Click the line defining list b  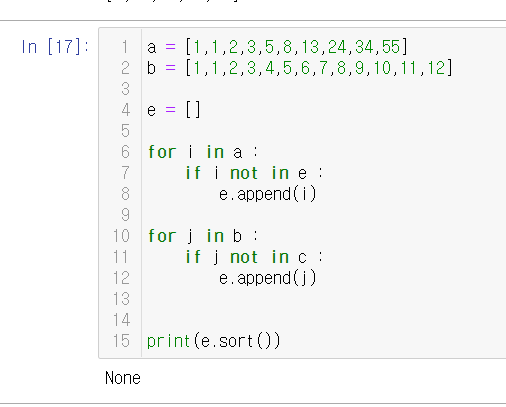tap(300, 68)
